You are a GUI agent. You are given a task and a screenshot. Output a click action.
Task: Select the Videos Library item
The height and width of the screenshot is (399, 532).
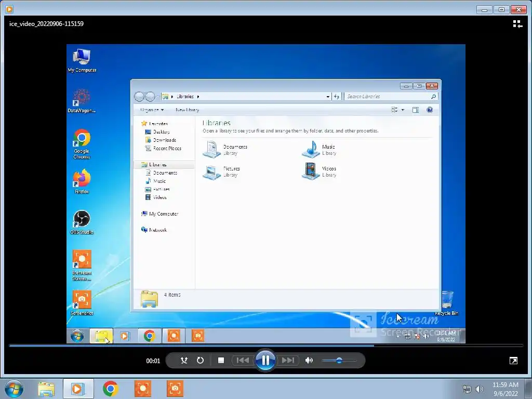tap(319, 171)
